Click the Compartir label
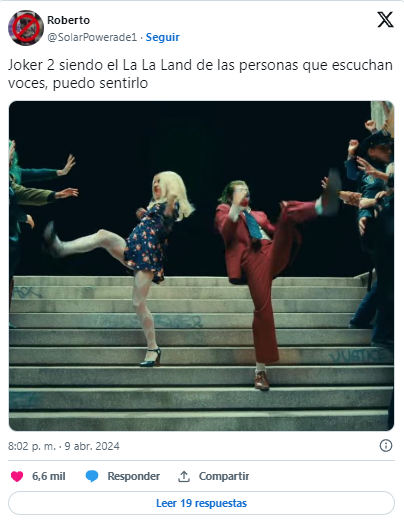 tap(224, 476)
